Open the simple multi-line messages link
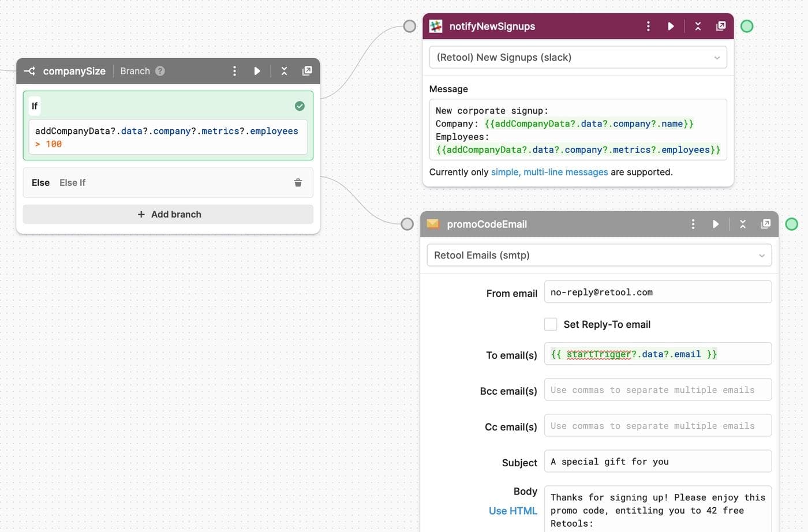The image size is (808, 532). click(x=549, y=171)
